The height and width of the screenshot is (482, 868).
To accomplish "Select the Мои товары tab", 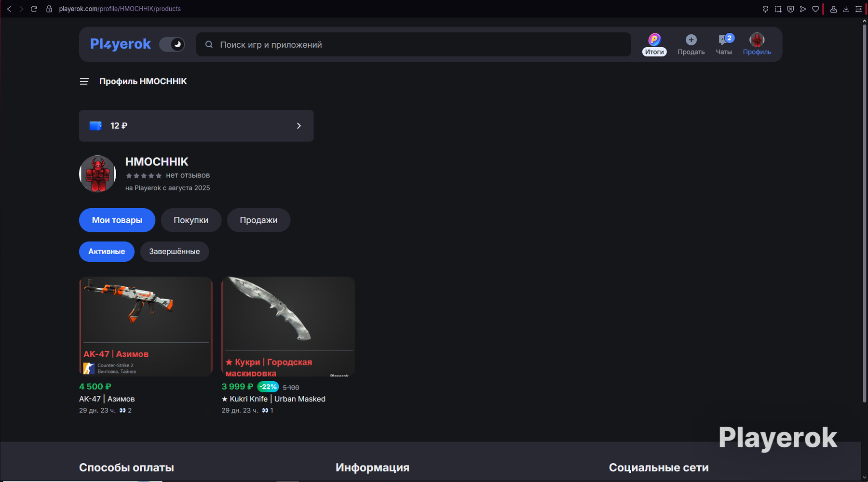I will [x=117, y=220].
